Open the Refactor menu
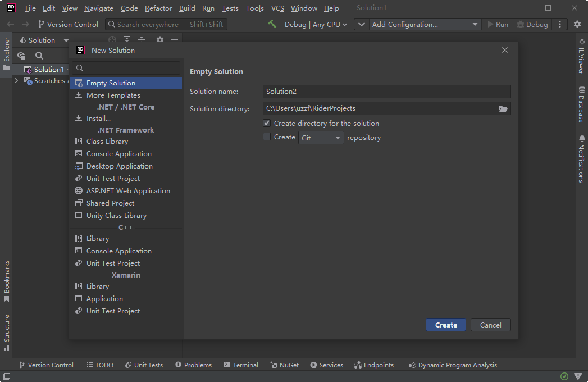 tap(158, 8)
